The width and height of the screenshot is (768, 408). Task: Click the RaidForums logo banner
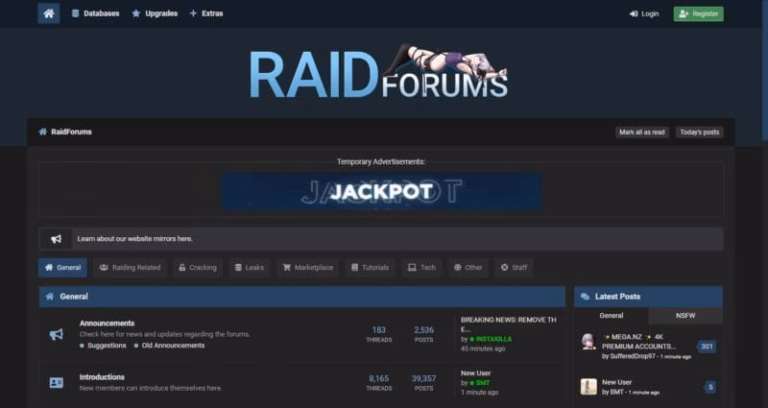pos(379,72)
